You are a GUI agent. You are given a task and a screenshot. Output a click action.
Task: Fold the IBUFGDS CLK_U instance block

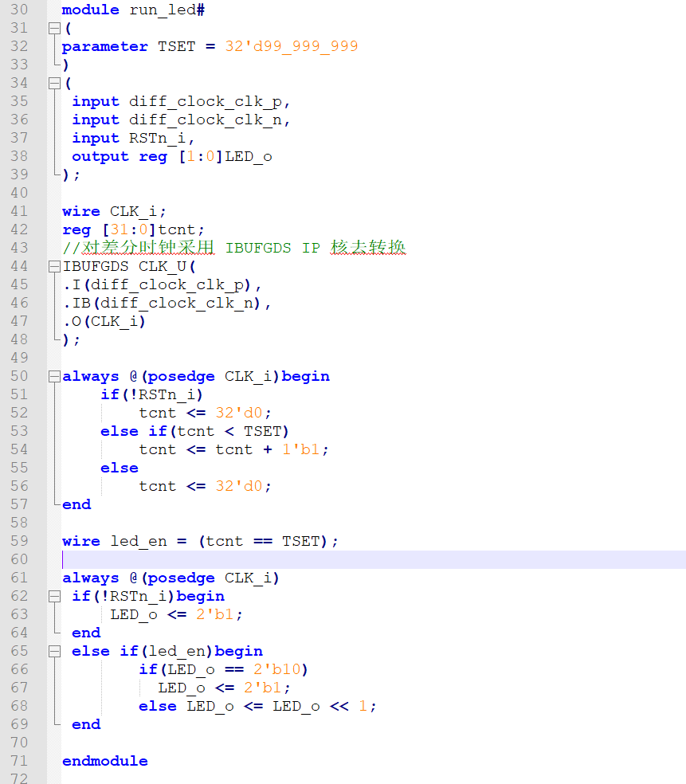pyautogui.click(x=53, y=267)
